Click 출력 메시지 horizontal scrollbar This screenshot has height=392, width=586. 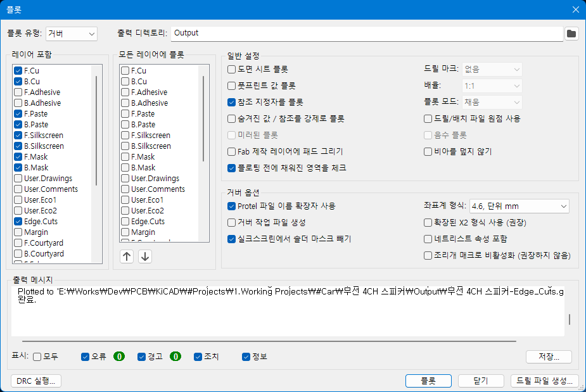click(269, 341)
